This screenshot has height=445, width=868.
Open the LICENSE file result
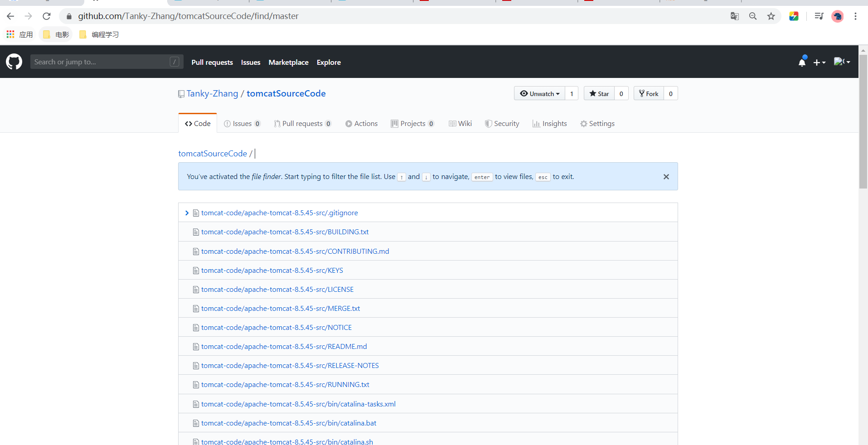[x=277, y=290]
